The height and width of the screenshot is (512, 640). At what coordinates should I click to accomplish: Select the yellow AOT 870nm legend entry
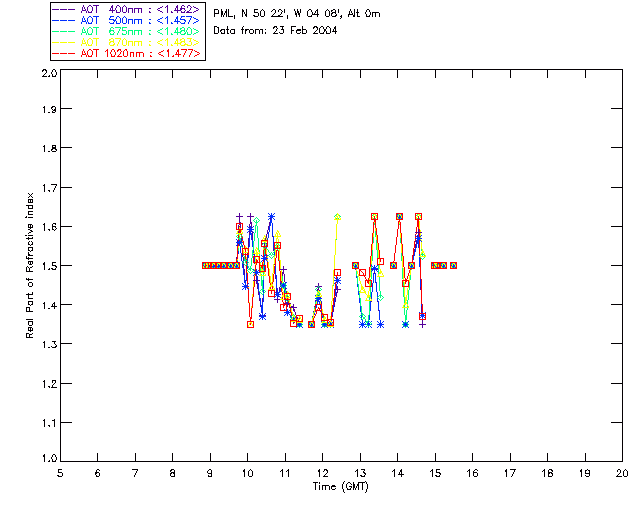pos(126,42)
